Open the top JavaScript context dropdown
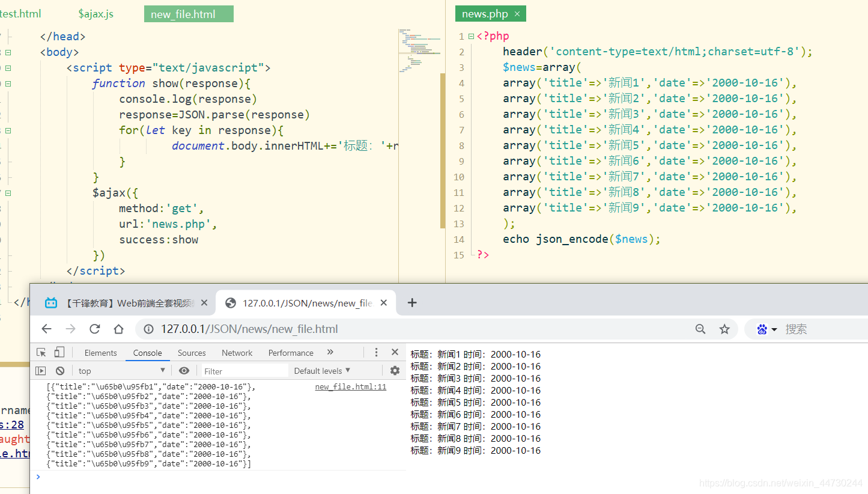 [121, 371]
